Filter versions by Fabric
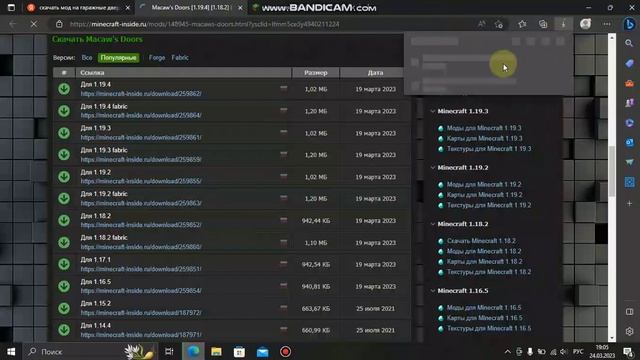The image size is (640, 360). pos(180,58)
